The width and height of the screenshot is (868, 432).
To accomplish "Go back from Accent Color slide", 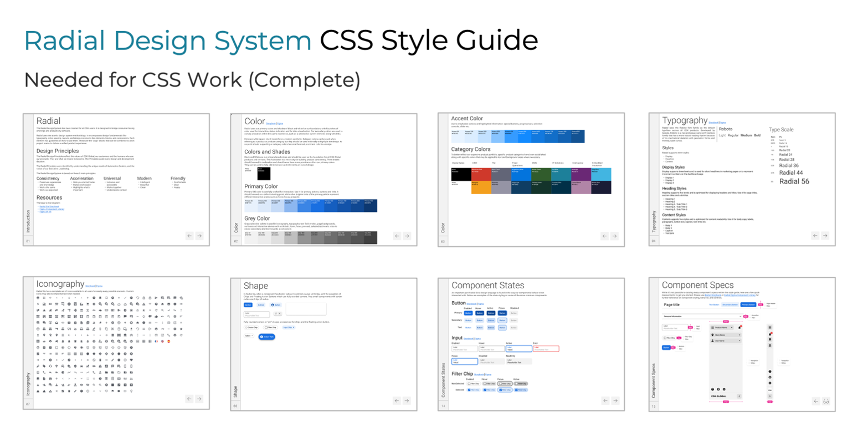I will tap(604, 236).
